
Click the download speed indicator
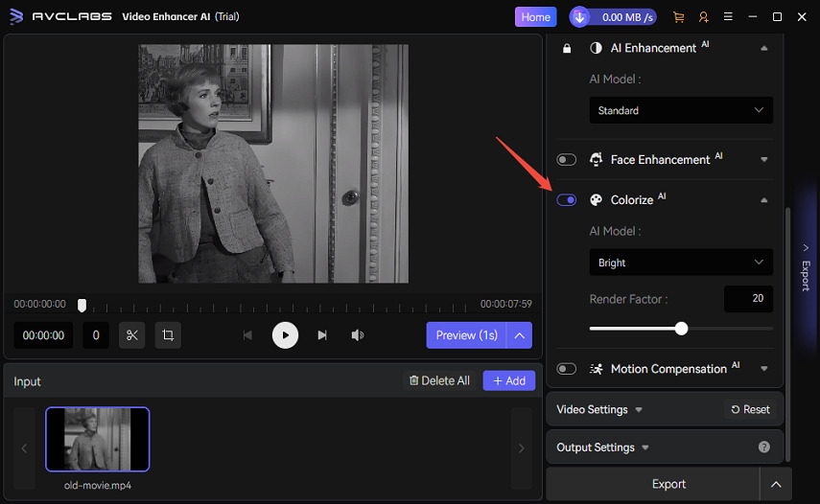click(x=613, y=17)
